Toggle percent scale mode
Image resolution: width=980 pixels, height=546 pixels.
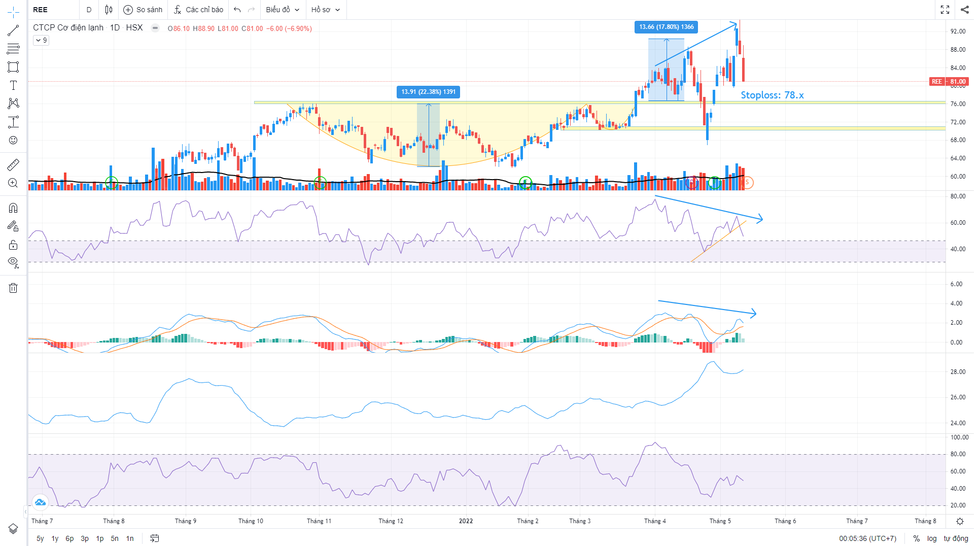click(917, 538)
